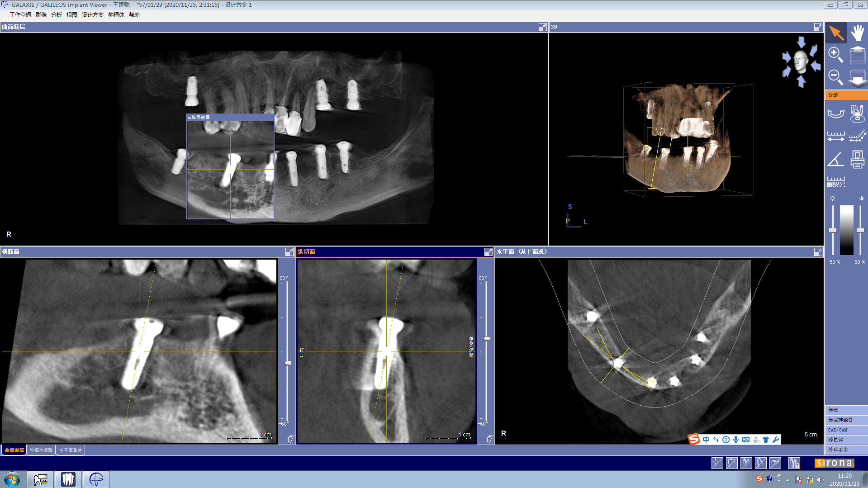868x488 pixels.
Task: Click the print tooth image icon
Action: 857,160
